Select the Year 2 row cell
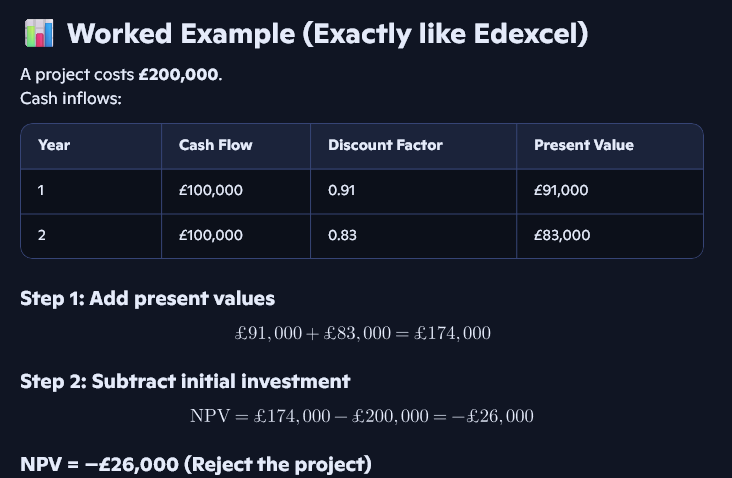732x478 pixels. click(x=43, y=236)
